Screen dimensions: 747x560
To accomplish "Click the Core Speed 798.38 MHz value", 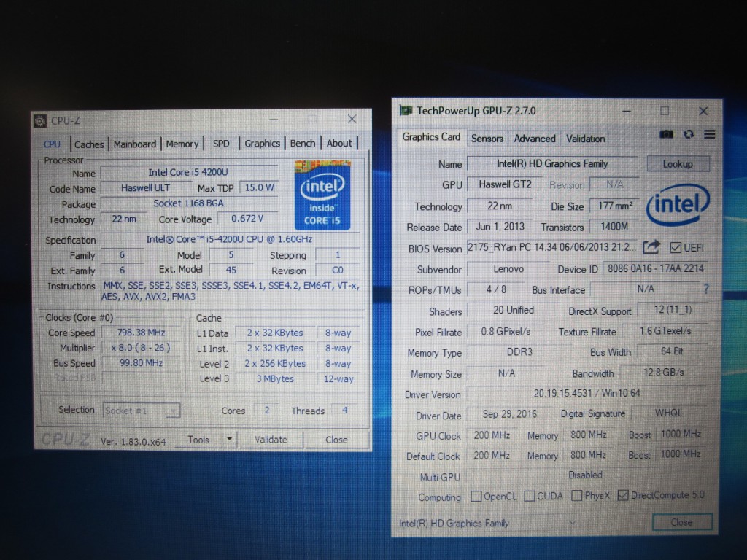I will 142,332.
